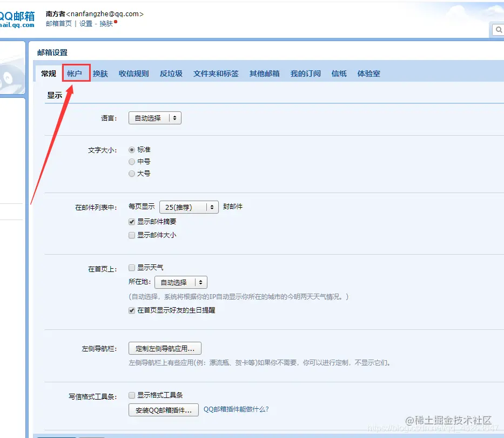The width and height of the screenshot is (504, 438).
Task: Click the 定制左侧导航应用 button
Action: pyautogui.click(x=165, y=348)
